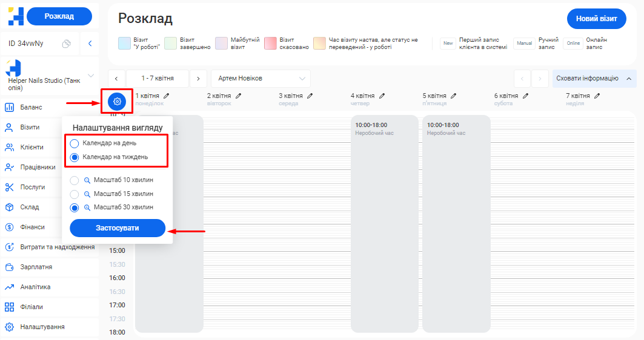
Task: Click the 5 квітня non-working time block
Action: tap(456, 223)
